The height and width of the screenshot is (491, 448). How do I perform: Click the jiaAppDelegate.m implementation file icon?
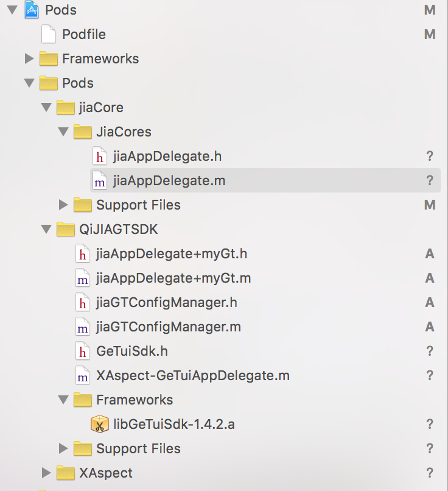(99, 180)
